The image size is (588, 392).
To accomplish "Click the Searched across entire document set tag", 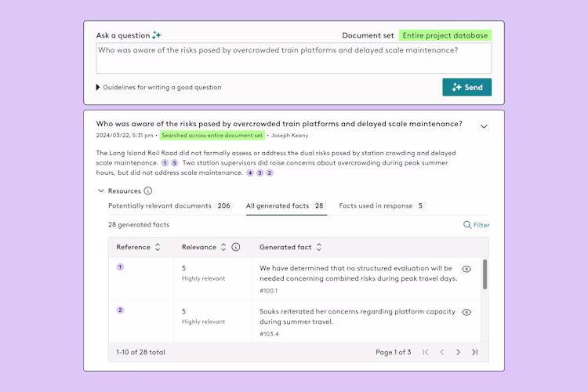I will [212, 136].
